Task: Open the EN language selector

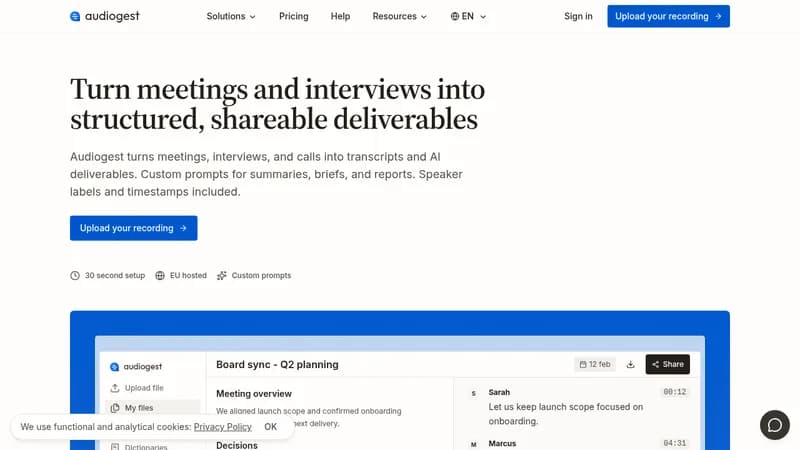Action: 468,16
